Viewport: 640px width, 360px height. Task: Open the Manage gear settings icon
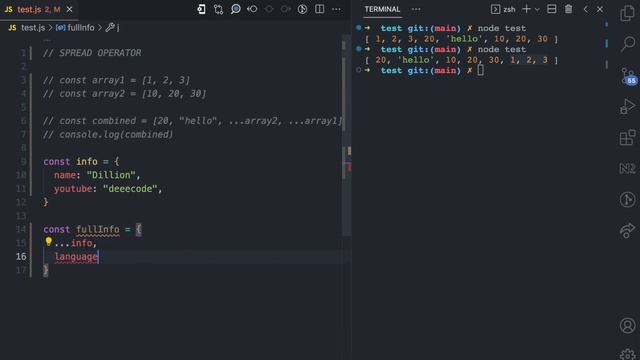(627, 354)
